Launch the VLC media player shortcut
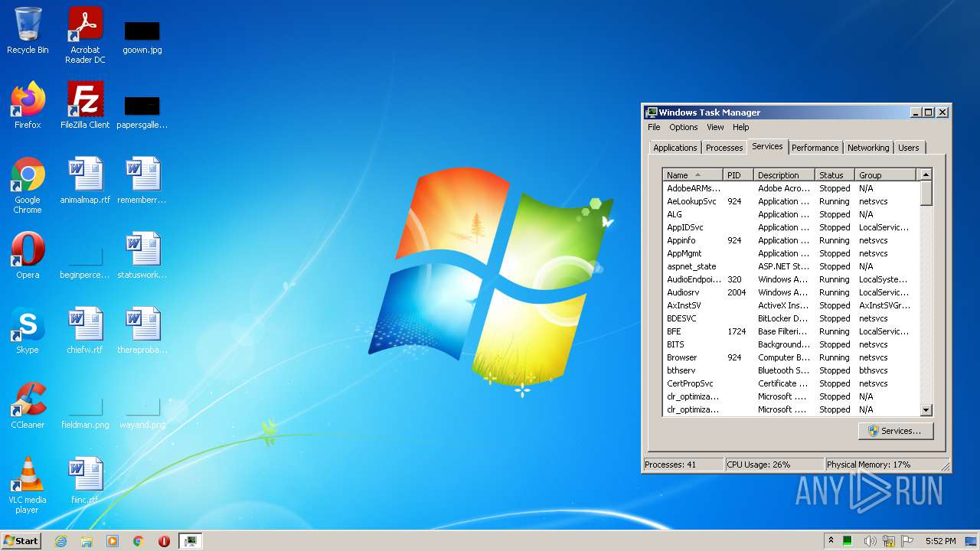Image resolution: width=980 pixels, height=551 pixels. (28, 485)
